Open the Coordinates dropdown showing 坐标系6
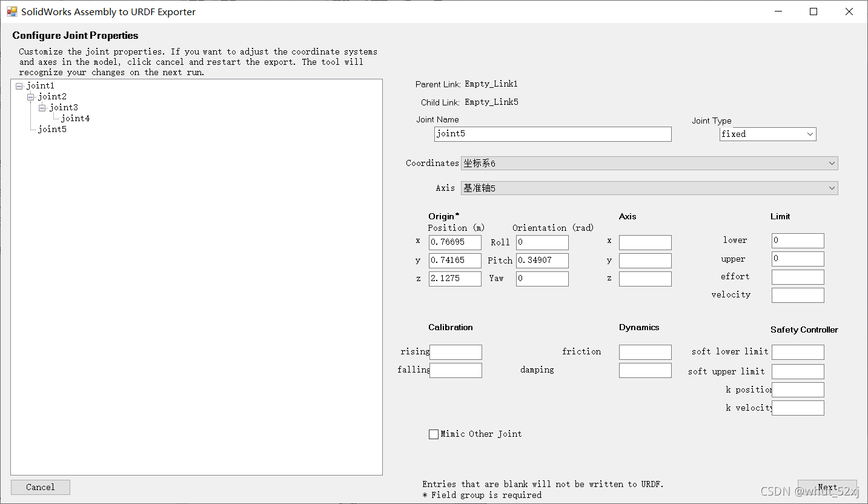The image size is (868, 504). [649, 164]
